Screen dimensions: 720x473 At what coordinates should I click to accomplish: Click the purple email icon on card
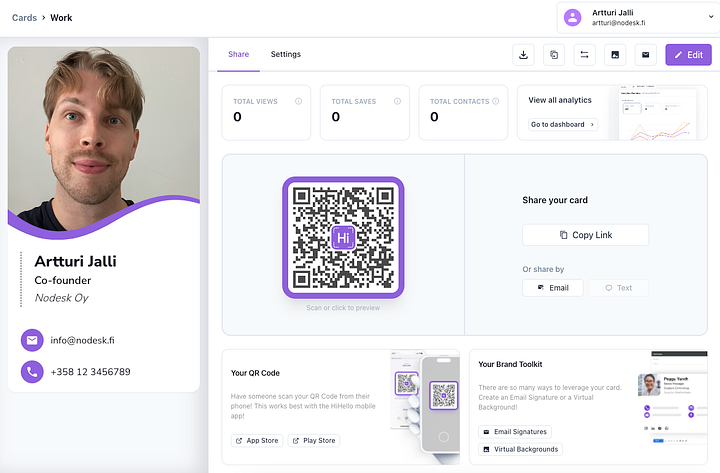coord(32,340)
